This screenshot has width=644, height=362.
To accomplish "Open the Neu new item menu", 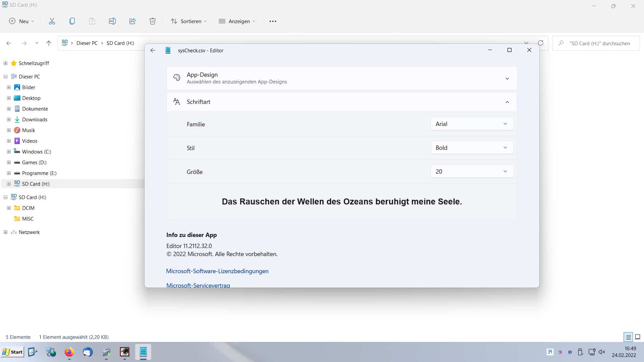I will [x=21, y=21].
